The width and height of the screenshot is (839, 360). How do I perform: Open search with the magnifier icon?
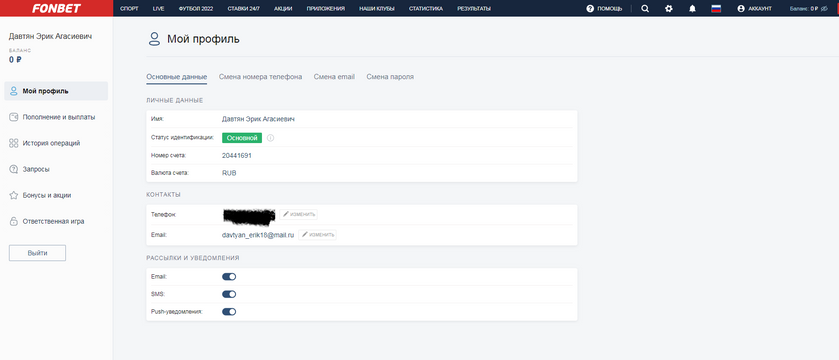tap(645, 9)
